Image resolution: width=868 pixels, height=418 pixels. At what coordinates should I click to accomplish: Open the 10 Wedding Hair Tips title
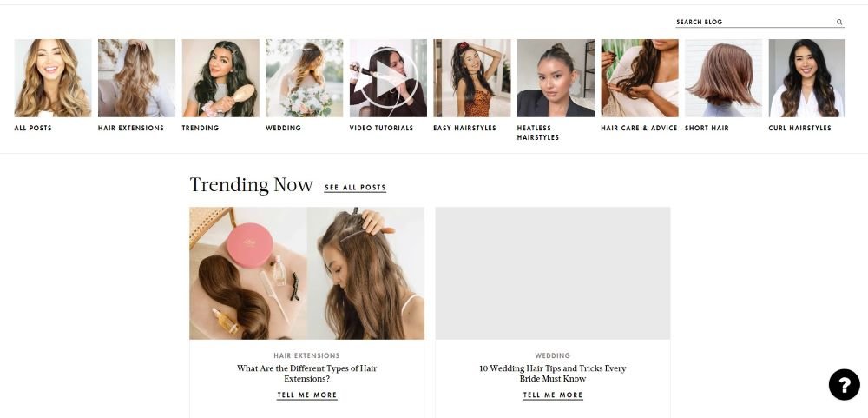552,374
